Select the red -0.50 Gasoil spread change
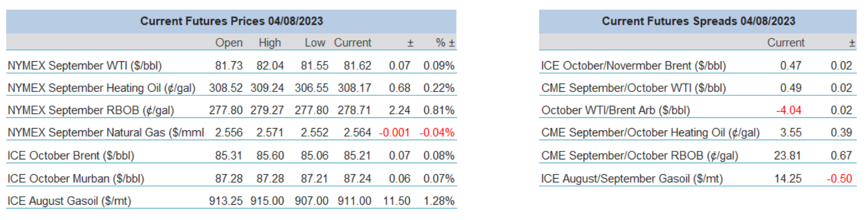Viewport: 868px width, 220px height. pos(840,179)
